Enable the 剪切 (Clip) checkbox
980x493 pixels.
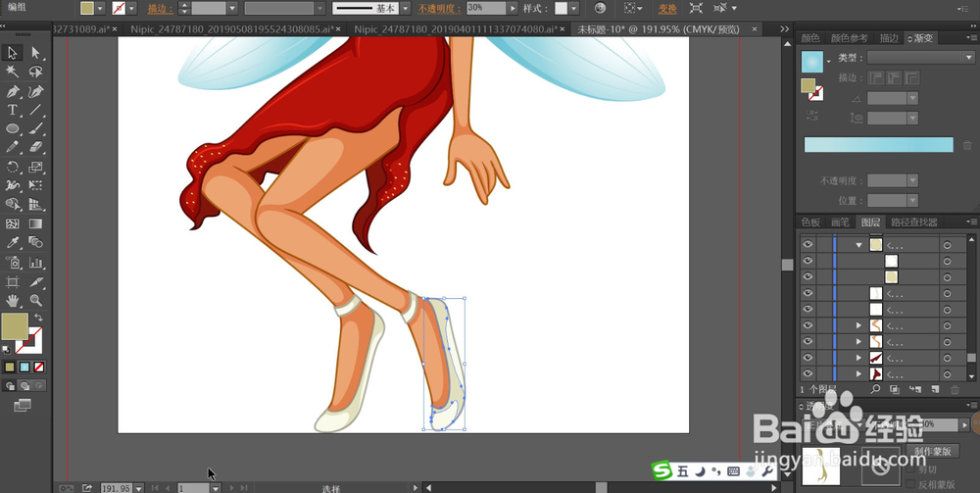pyautogui.click(x=910, y=469)
